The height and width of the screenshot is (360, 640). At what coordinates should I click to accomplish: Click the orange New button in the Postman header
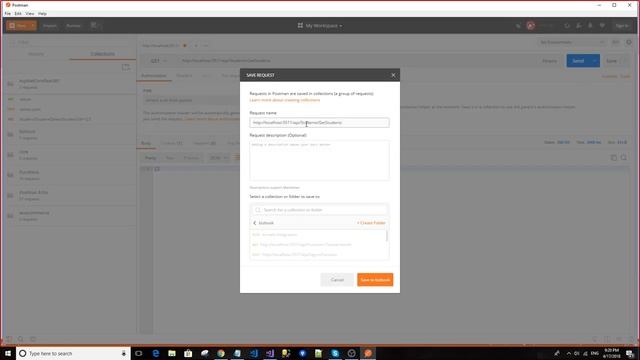[x=18, y=26]
